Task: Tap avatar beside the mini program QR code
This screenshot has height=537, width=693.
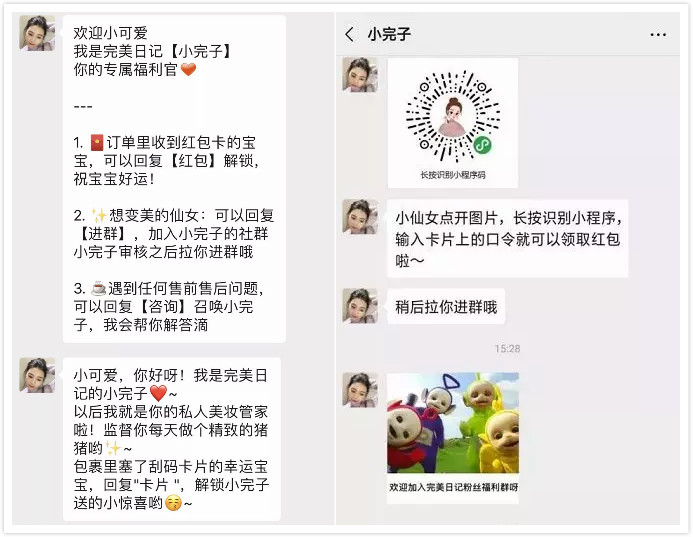Action: click(x=360, y=75)
